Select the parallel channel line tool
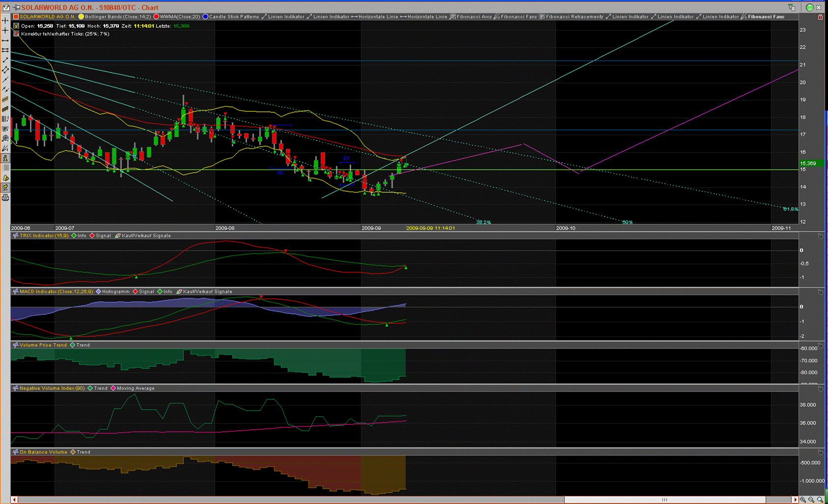 tap(5, 70)
